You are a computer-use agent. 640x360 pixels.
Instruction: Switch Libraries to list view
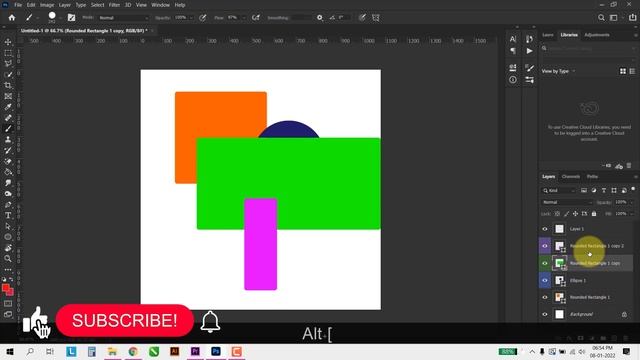tap(632, 71)
